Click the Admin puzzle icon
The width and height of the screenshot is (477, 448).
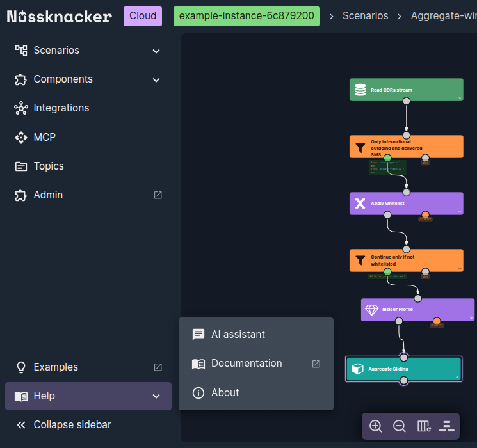21,195
